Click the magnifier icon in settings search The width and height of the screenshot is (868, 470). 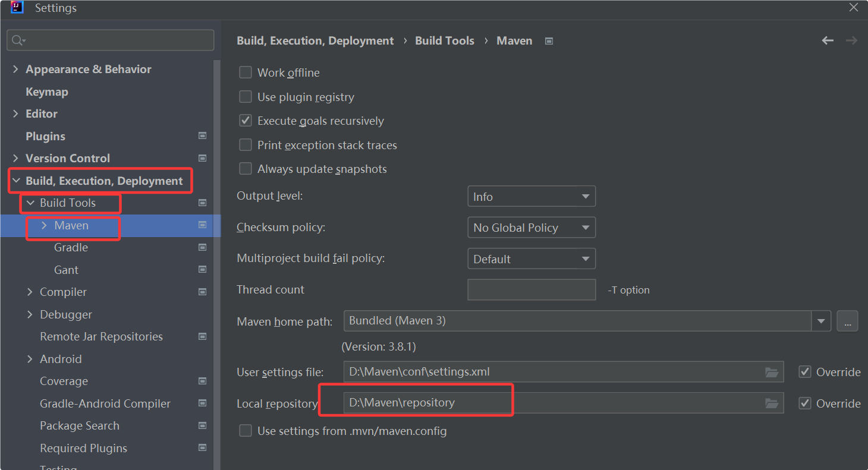pos(18,40)
